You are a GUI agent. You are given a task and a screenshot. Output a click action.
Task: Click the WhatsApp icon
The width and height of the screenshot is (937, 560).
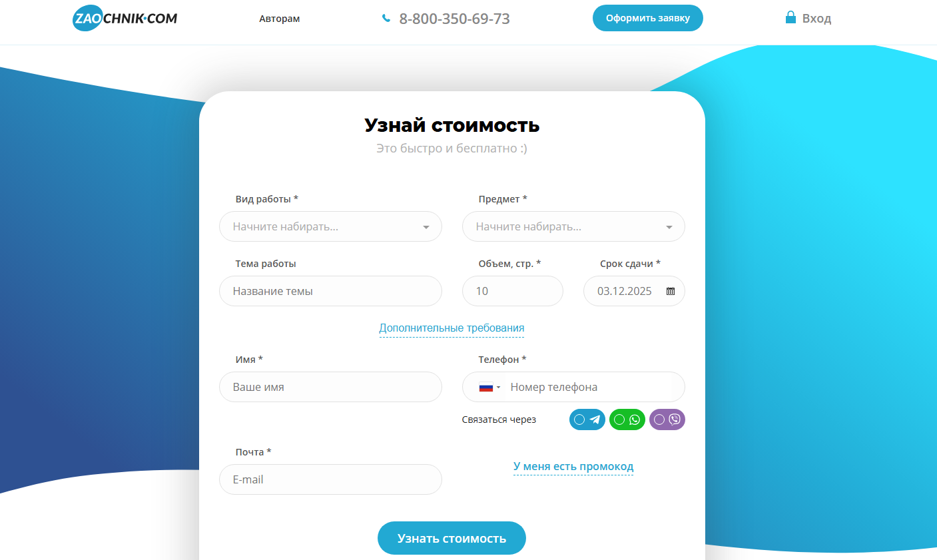click(635, 420)
